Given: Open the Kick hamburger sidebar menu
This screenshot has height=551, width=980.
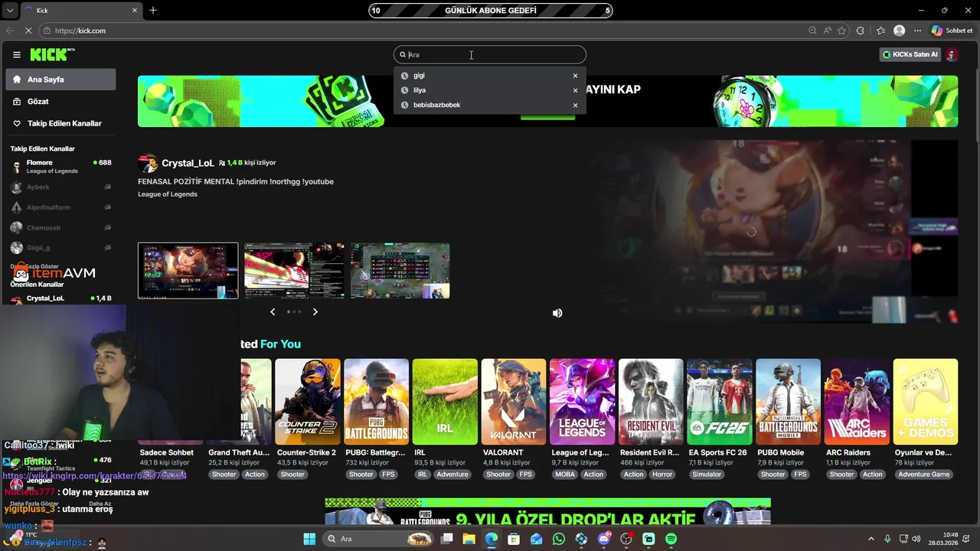Looking at the screenshot, I should (x=17, y=54).
